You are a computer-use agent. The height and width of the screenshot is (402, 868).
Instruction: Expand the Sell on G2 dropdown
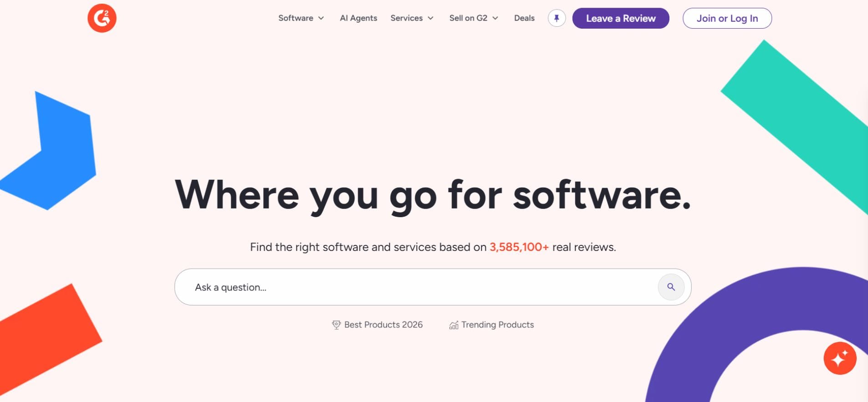(474, 18)
